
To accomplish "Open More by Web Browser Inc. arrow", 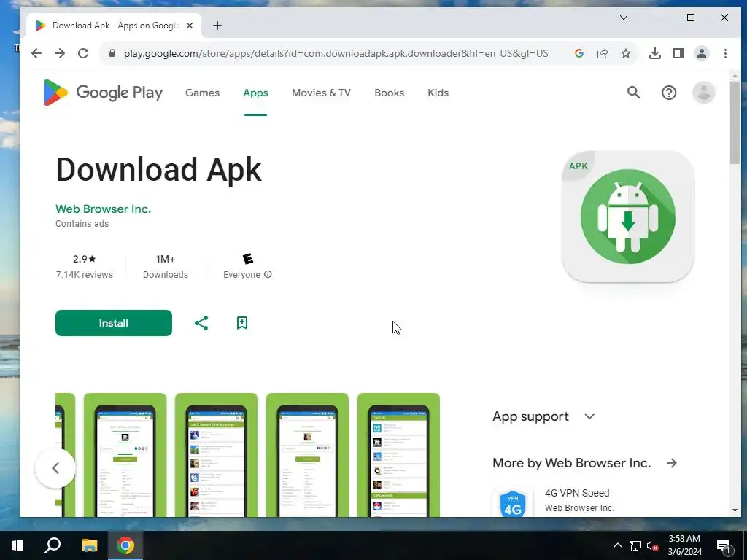I will (x=672, y=463).
